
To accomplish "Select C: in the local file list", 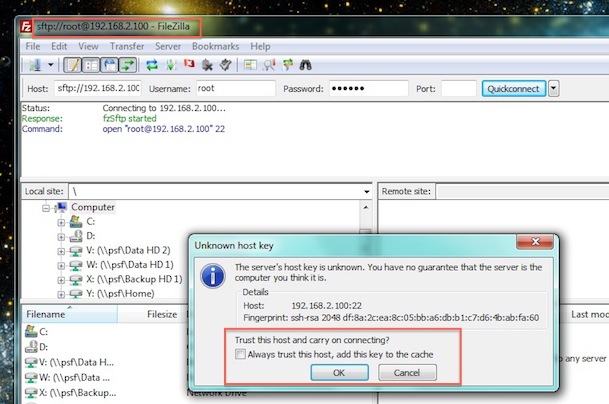I will pos(43,332).
